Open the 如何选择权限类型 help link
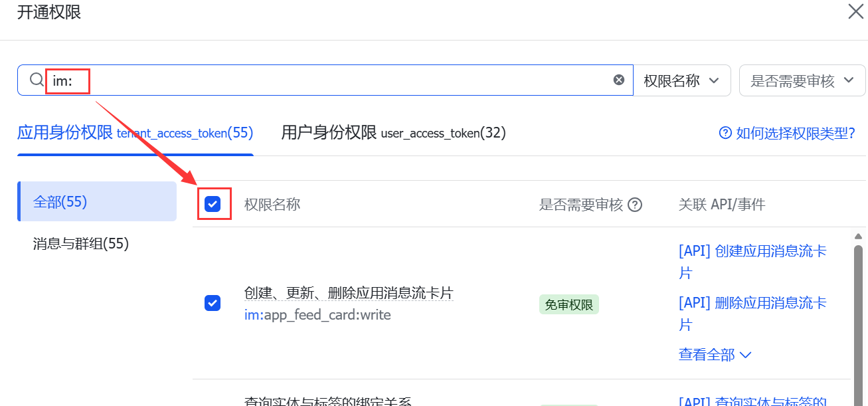The image size is (868, 406). 795,133
